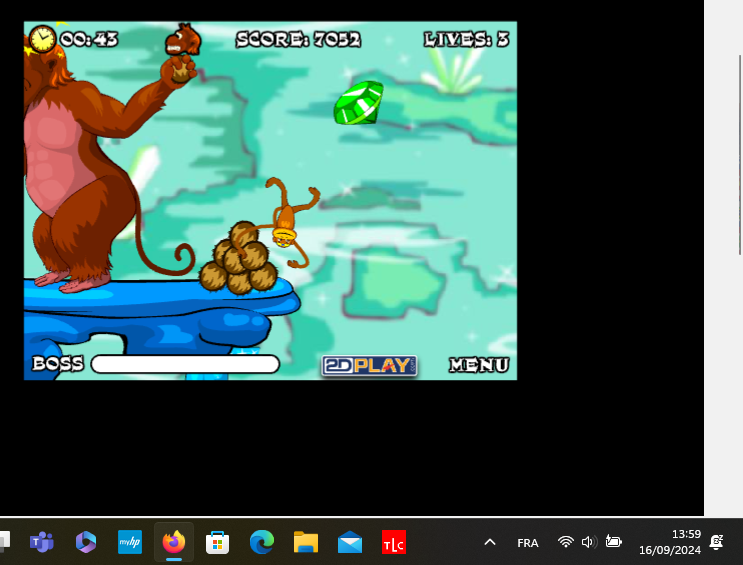Image resolution: width=743 pixels, height=565 pixels.
Task: Click the 2DPLAY logo link
Action: coord(369,365)
